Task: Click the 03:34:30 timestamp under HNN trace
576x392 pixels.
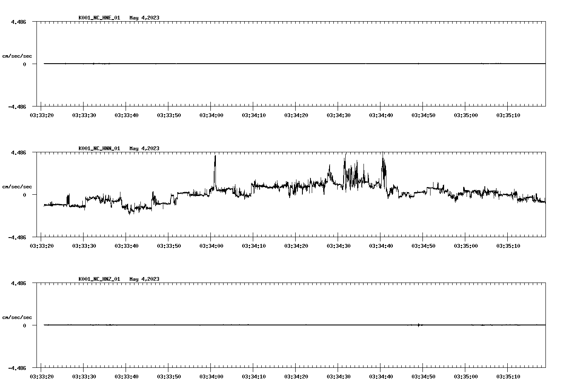Action: pos(338,245)
